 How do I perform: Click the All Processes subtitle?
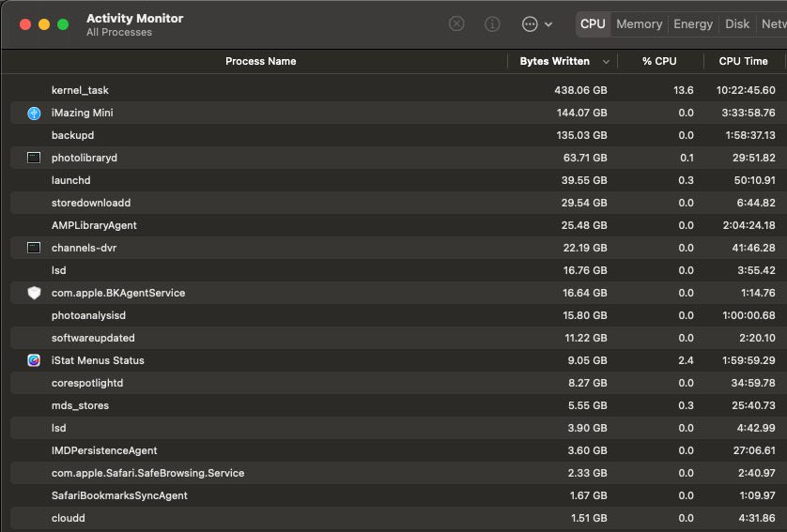pos(119,32)
